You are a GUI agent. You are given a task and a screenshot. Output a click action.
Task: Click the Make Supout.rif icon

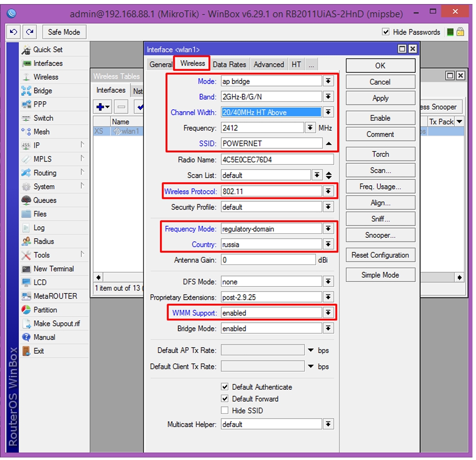26,324
